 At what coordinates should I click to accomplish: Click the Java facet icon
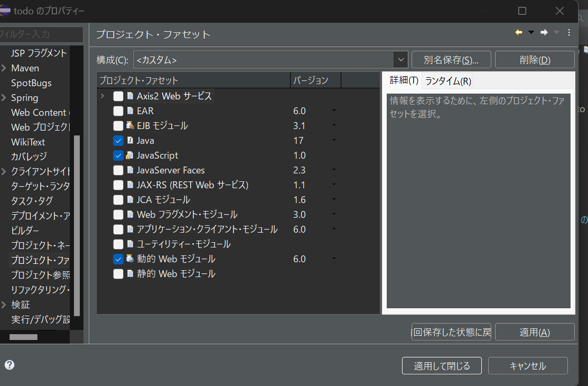coord(130,141)
